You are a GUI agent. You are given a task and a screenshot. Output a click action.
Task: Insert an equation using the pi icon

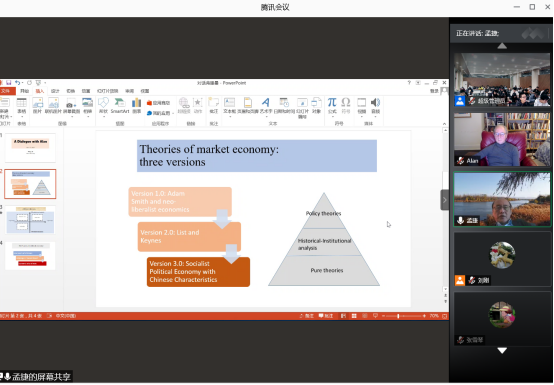point(332,105)
